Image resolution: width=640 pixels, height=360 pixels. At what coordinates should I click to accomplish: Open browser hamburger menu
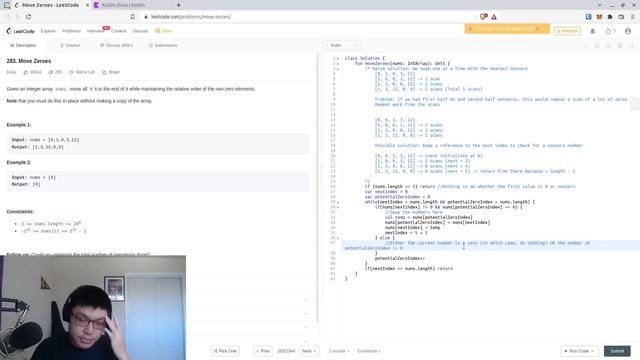point(632,17)
